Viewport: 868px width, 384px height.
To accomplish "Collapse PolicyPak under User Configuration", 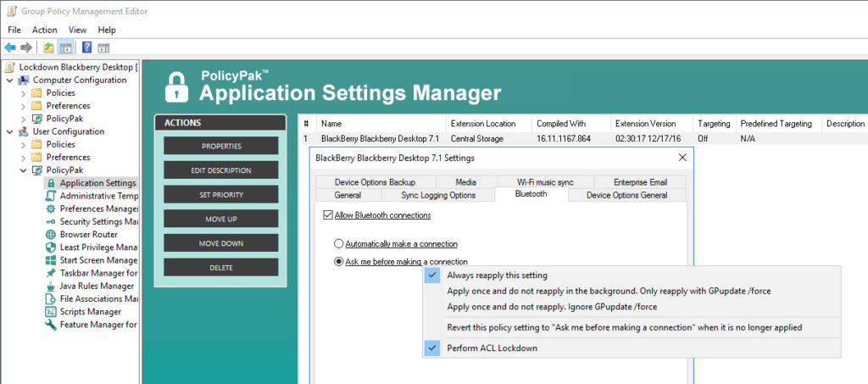I will 23,170.
